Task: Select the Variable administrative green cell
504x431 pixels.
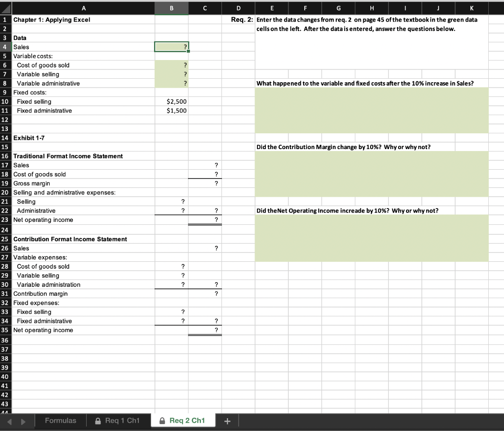Action: (x=171, y=83)
